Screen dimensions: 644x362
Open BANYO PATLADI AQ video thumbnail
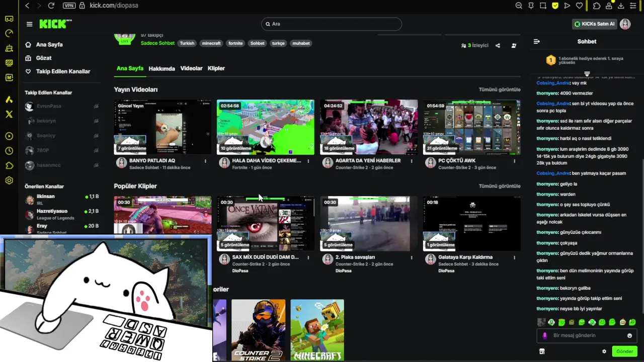pyautogui.click(x=163, y=127)
